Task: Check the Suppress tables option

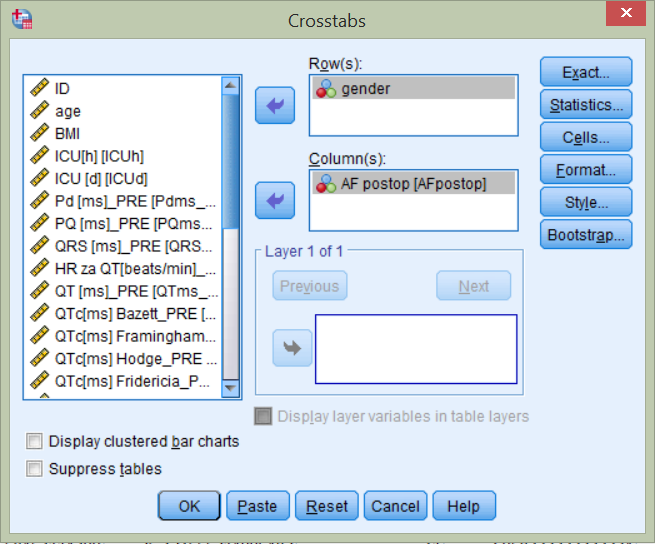Action: click(x=36, y=469)
